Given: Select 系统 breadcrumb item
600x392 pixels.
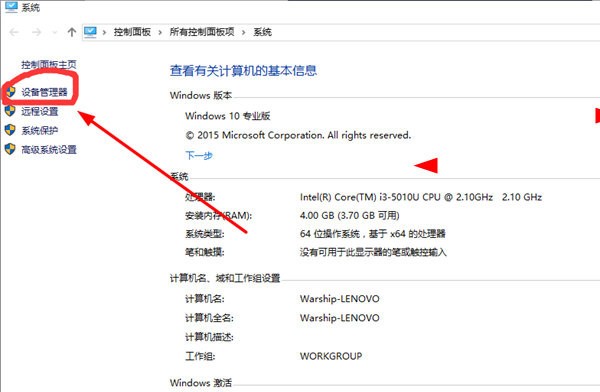Looking at the screenshot, I should pyautogui.click(x=262, y=32).
